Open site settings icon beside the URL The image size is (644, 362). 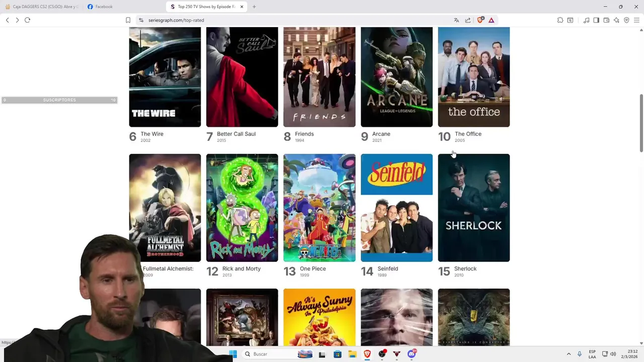pyautogui.click(x=141, y=20)
